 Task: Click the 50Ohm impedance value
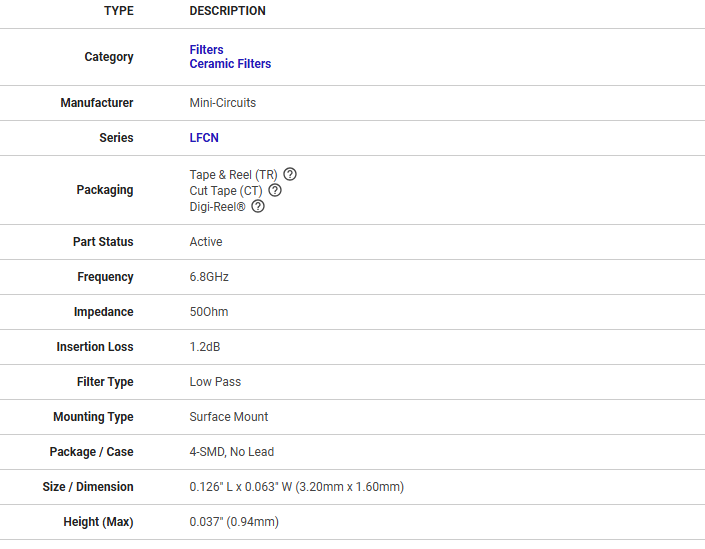click(209, 312)
